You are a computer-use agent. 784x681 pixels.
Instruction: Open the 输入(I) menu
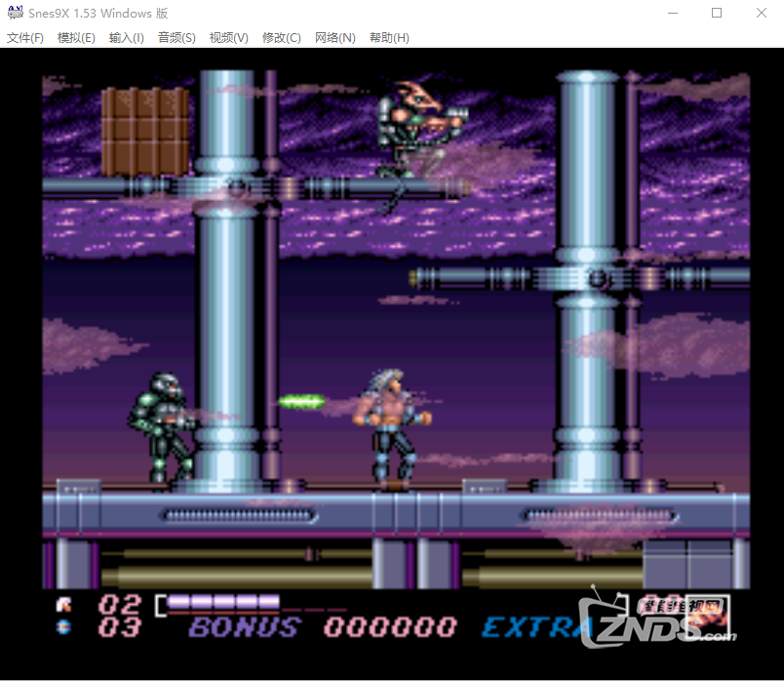coord(127,38)
